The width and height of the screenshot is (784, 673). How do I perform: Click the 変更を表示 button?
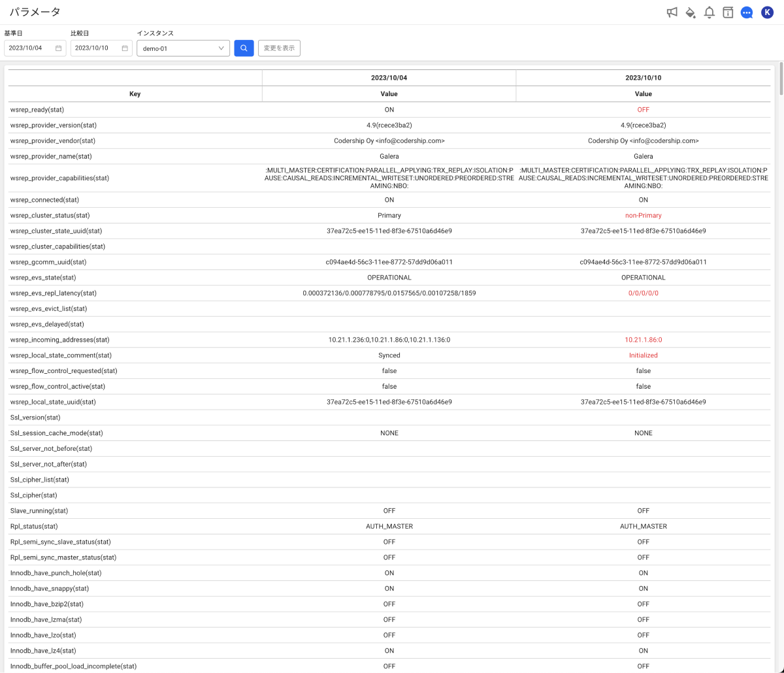[x=279, y=48]
